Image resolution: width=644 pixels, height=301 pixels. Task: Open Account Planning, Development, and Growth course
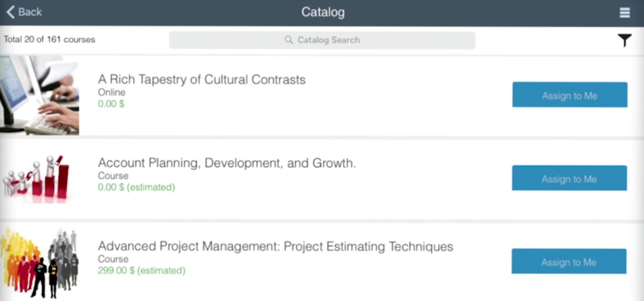(227, 163)
